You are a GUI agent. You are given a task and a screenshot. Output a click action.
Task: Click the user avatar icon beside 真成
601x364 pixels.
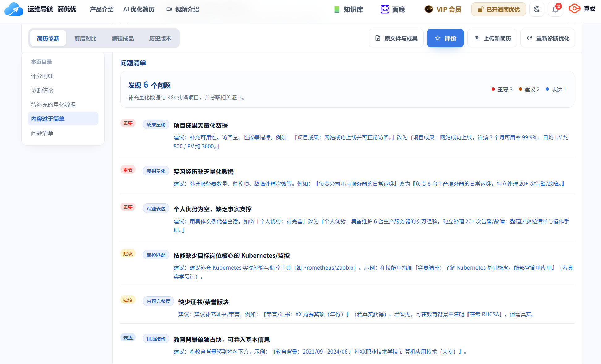click(x=574, y=9)
